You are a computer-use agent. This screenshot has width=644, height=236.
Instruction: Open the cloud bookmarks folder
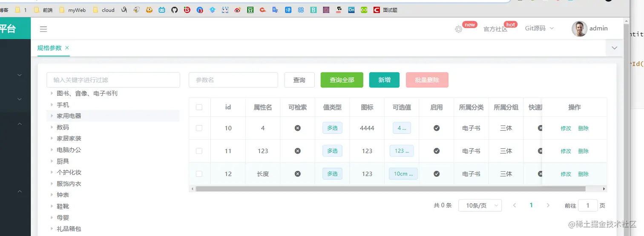(x=103, y=10)
